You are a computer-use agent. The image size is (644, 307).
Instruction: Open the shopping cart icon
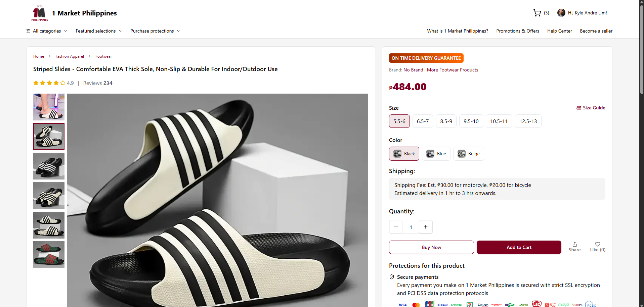click(x=537, y=13)
